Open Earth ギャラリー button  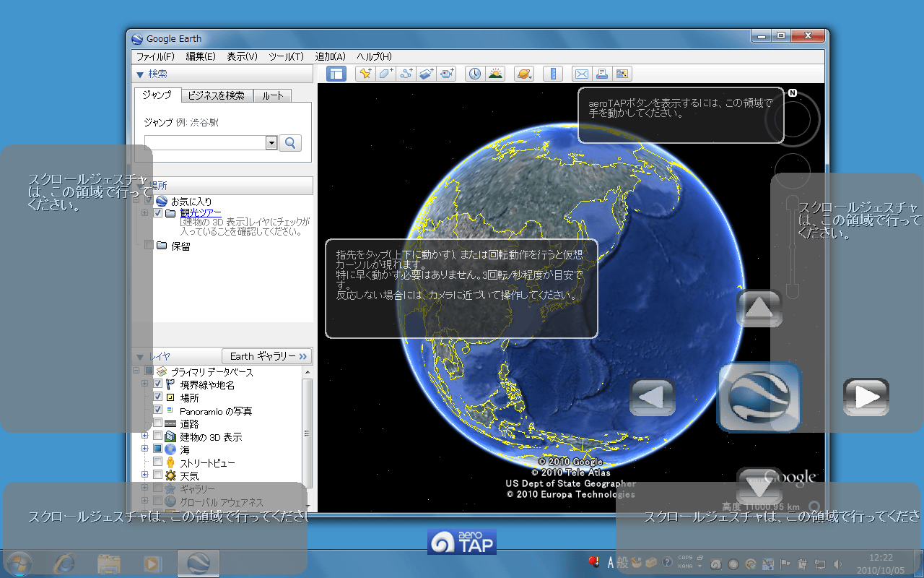coord(267,356)
